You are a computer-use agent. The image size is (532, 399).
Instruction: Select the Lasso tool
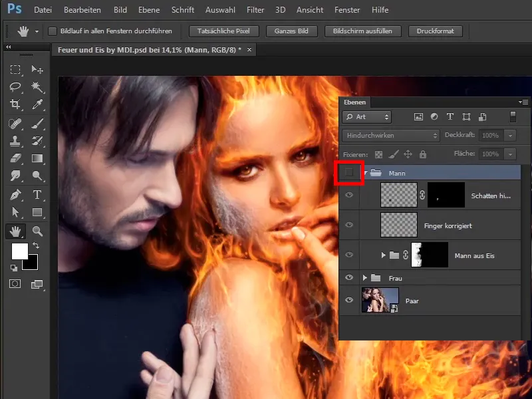(x=15, y=87)
